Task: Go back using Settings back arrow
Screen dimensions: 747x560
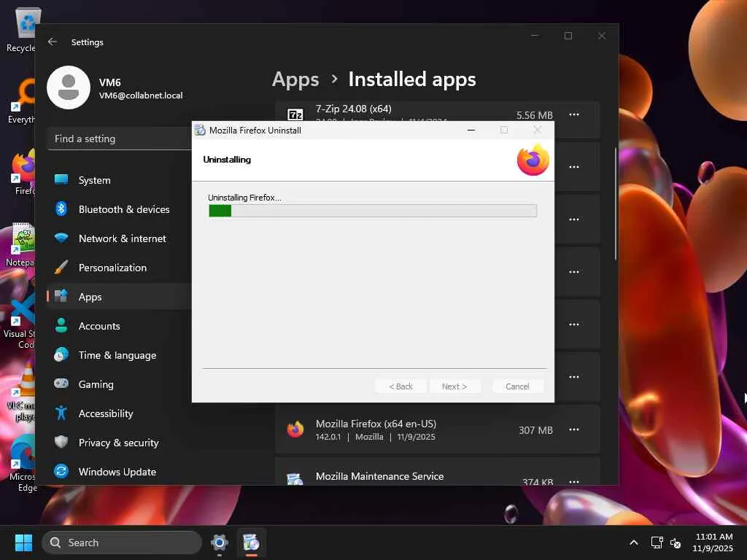Action: click(53, 42)
